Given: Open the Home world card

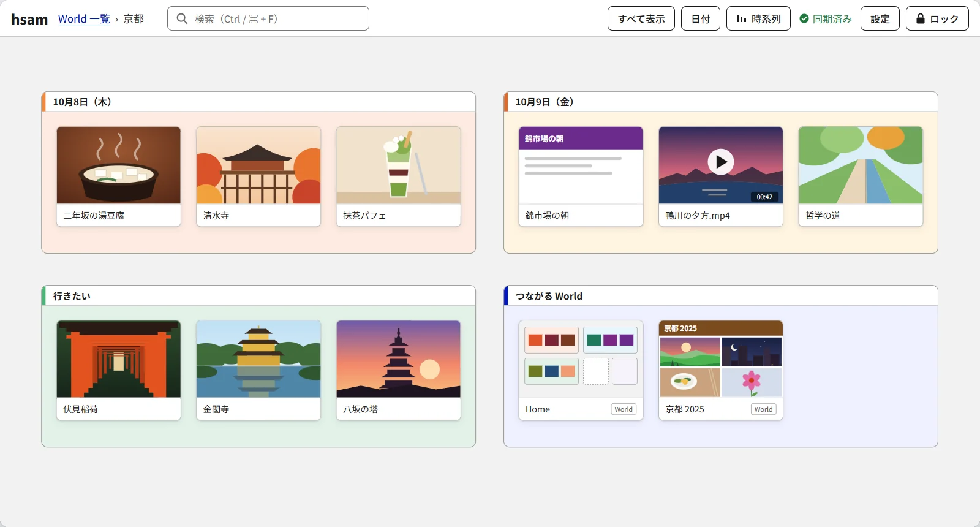Looking at the screenshot, I should (x=581, y=370).
